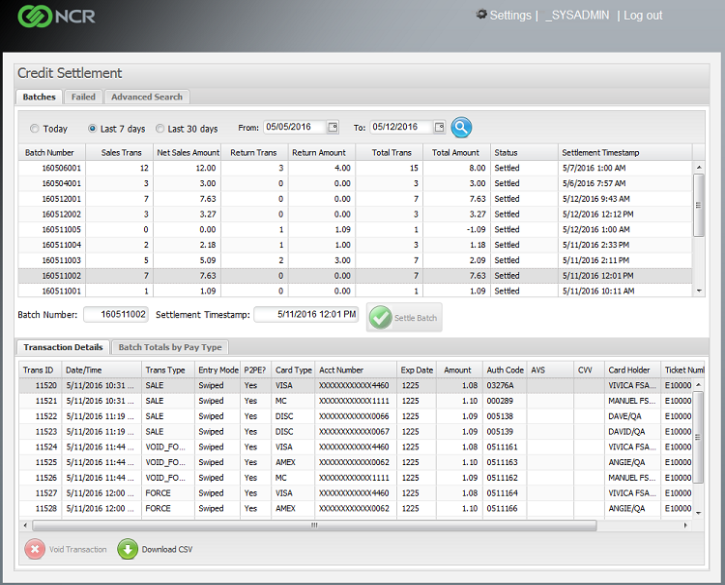Show Batch Totals by Pay Type tab
This screenshot has height=585, width=725.
[x=170, y=347]
